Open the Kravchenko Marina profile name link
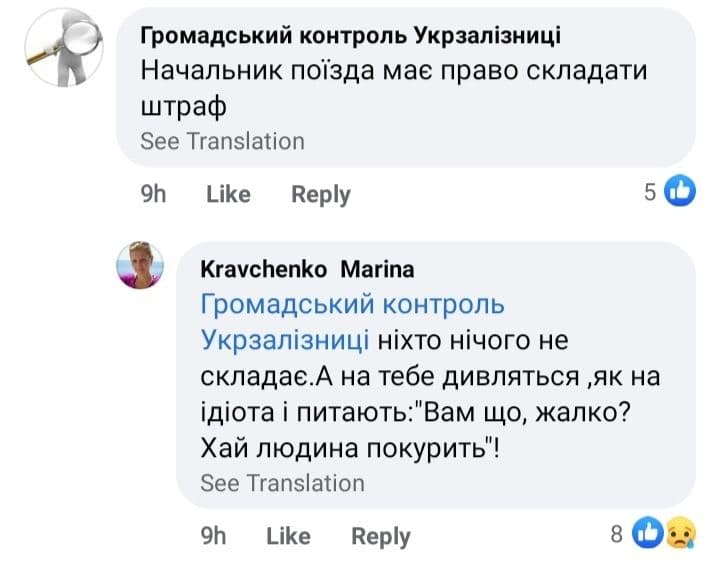 point(307,269)
